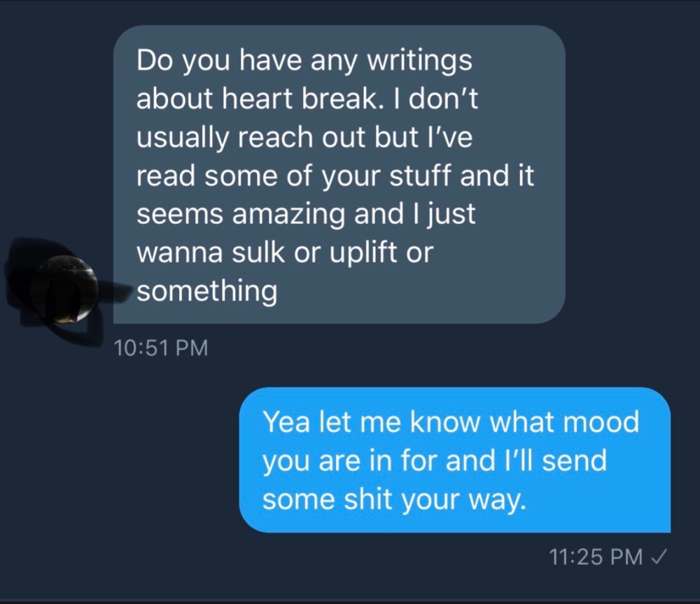Click the delivered checkmark beside 11:25 PM
Image resolution: width=700 pixels, height=604 pixels.
(658, 557)
